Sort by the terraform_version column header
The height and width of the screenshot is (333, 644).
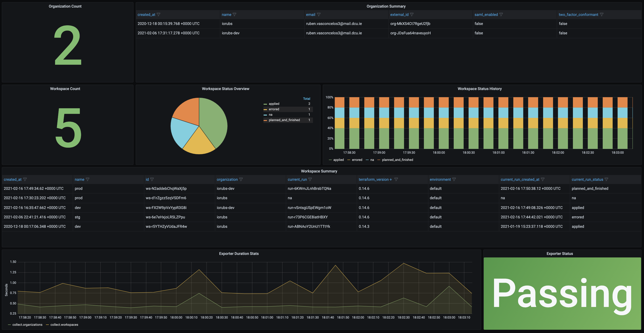(x=374, y=179)
